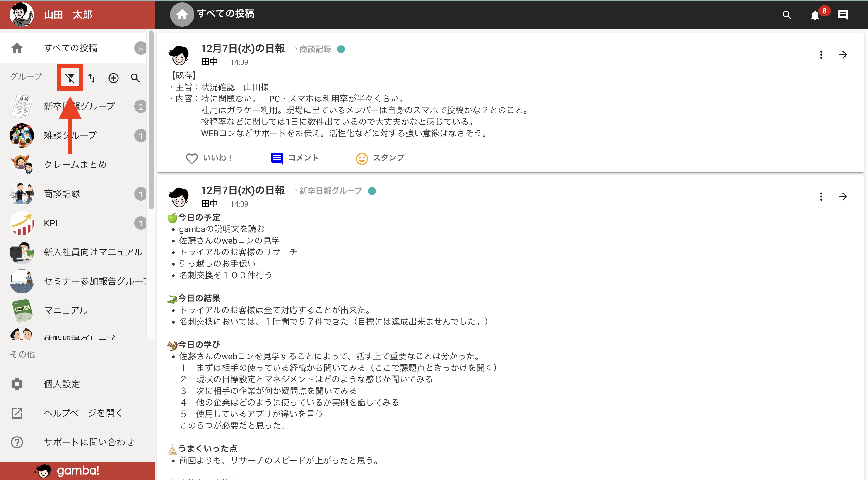Select すべての投稿 in the sidebar
The width and height of the screenshot is (868, 480).
pyautogui.click(x=73, y=48)
